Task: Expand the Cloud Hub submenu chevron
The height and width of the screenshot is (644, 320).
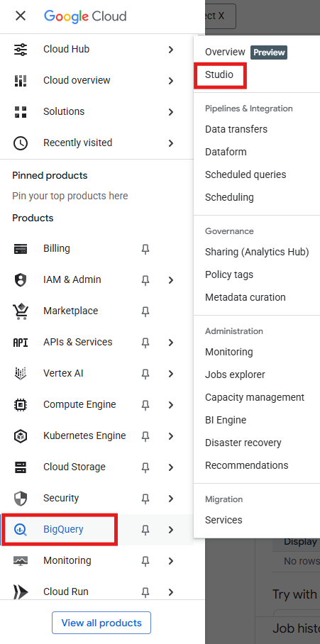Action: 171,50
